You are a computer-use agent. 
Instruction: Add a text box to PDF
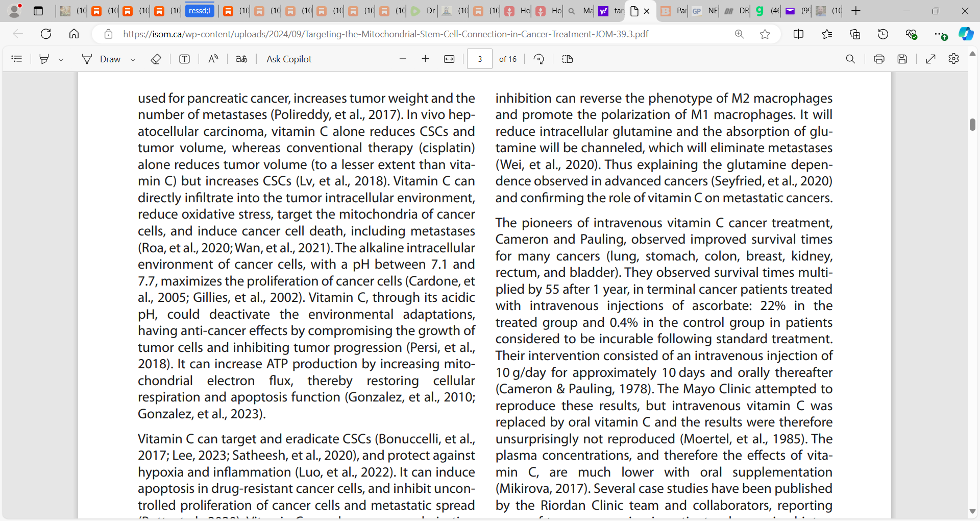point(185,59)
